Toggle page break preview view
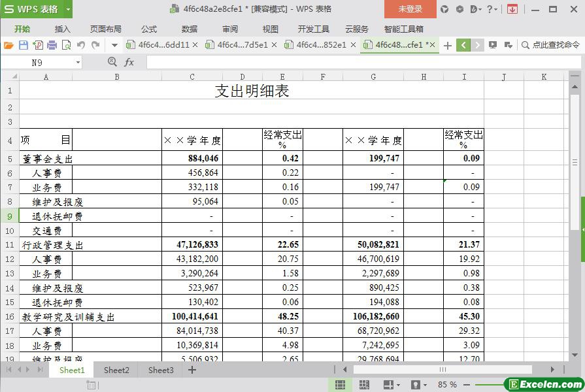The height and width of the screenshot is (392, 585). pyautogui.click(x=364, y=385)
